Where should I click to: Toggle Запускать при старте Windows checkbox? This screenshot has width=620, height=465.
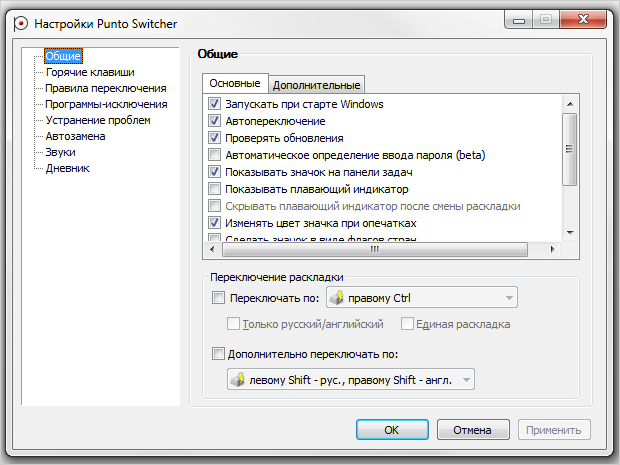click(214, 104)
